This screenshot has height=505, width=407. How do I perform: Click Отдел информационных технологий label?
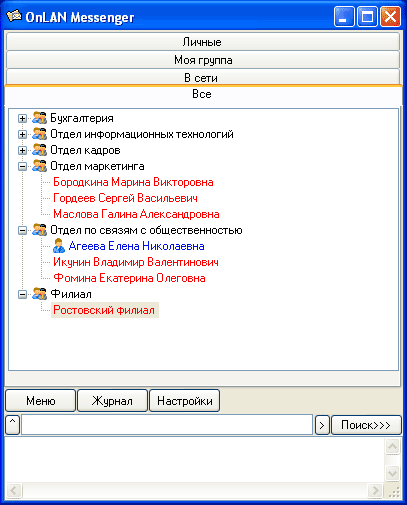pyautogui.click(x=142, y=134)
